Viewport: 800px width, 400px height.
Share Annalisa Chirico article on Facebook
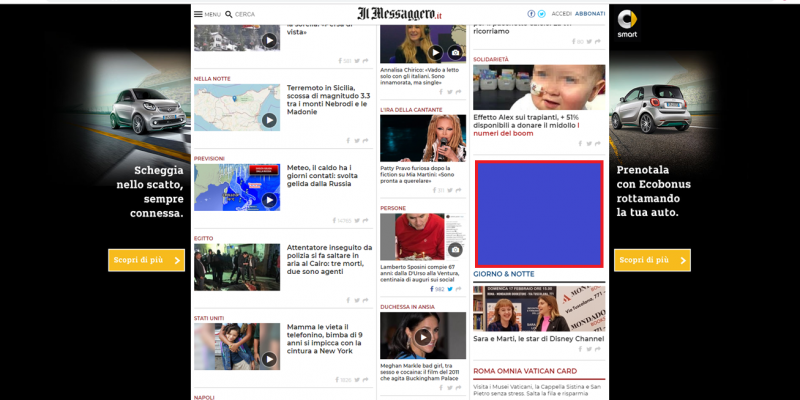coord(441,92)
